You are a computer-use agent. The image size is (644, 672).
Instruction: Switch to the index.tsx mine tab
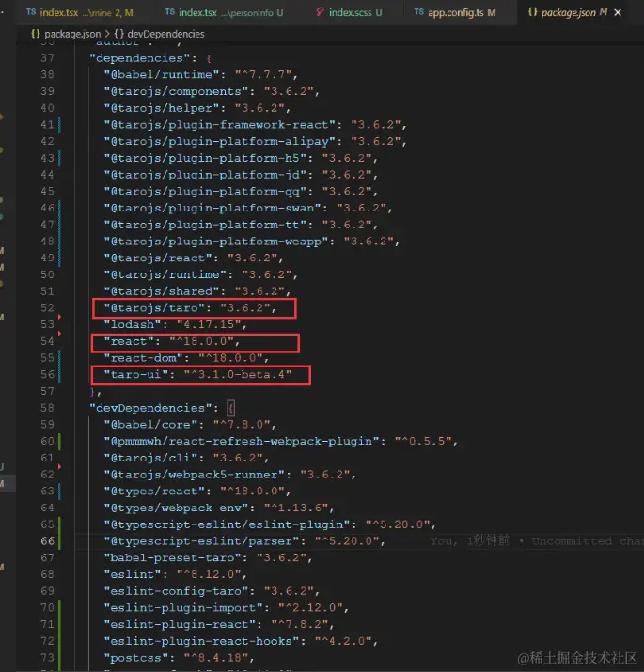(x=80, y=13)
